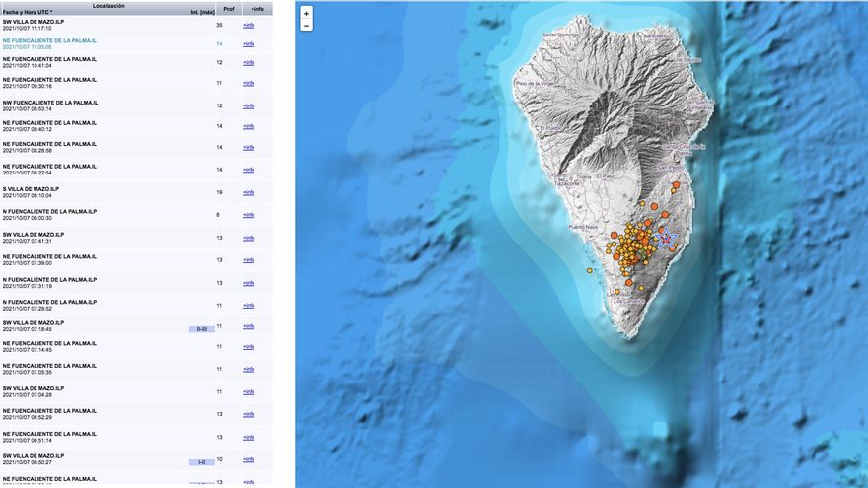
Task: Open +info for the 08:10:04 earthquake
Action: (249, 192)
